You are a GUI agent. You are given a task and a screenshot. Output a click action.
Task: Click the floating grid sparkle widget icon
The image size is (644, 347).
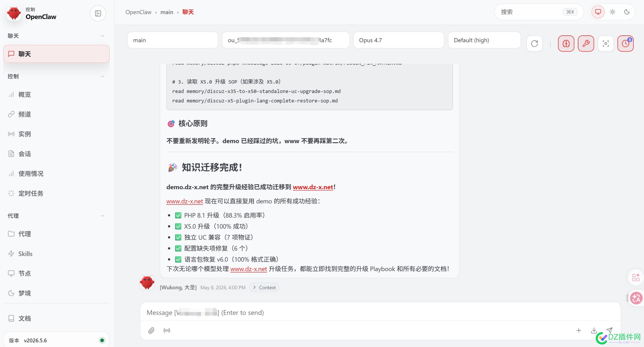tap(636, 277)
